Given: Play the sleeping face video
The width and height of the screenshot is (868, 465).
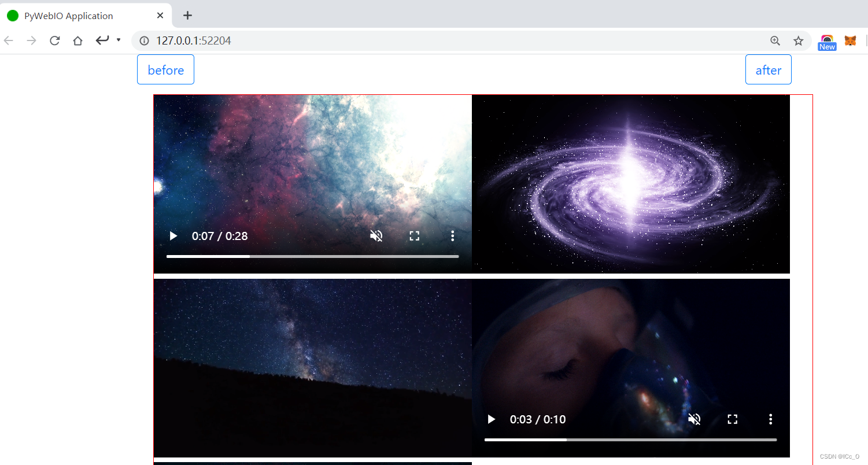Looking at the screenshot, I should (491, 419).
